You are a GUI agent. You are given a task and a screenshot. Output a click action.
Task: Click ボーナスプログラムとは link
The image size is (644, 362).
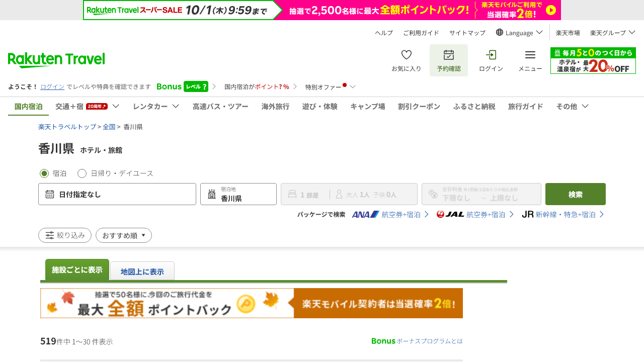pos(430,341)
